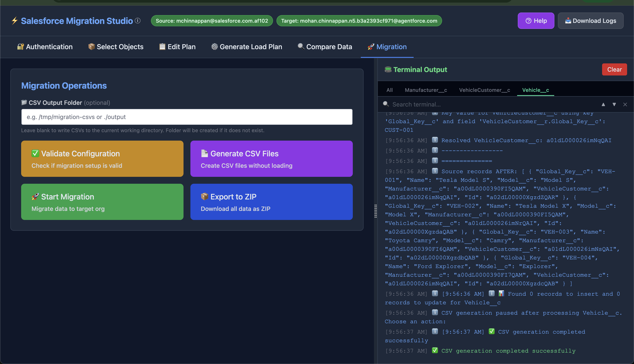The image size is (634, 364).
Task: Focus the CSV Output Folder input
Action: [187, 117]
